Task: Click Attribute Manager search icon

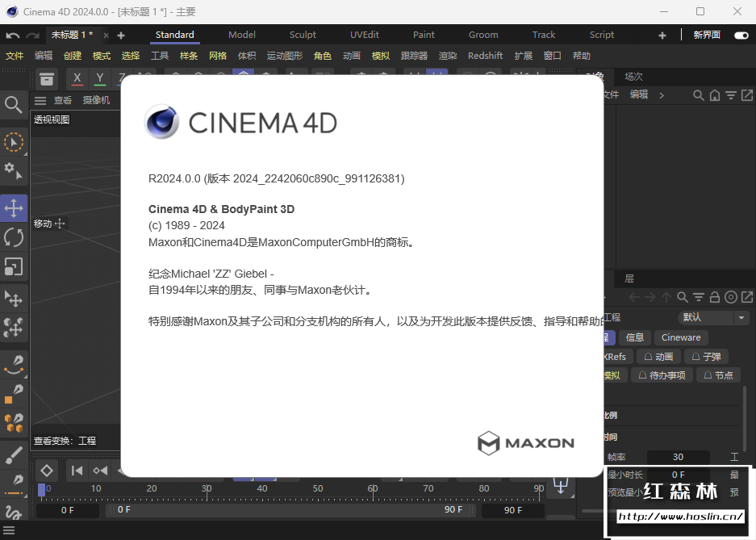Action: (683, 297)
